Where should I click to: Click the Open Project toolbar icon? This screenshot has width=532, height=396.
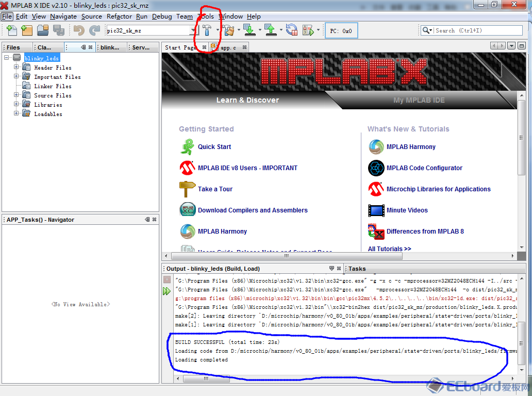tap(43, 30)
